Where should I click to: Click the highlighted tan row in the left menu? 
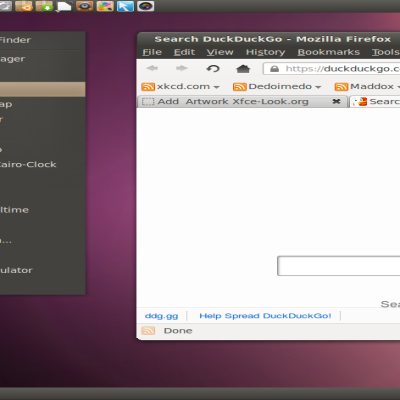(x=43, y=89)
